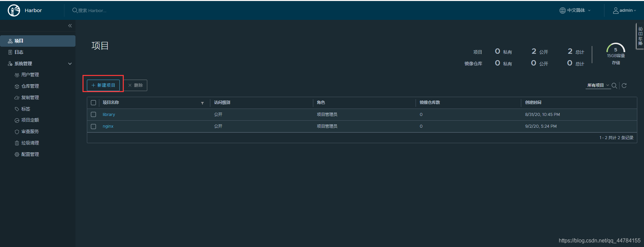Click the logs icon in sidebar

pyautogui.click(x=10, y=52)
